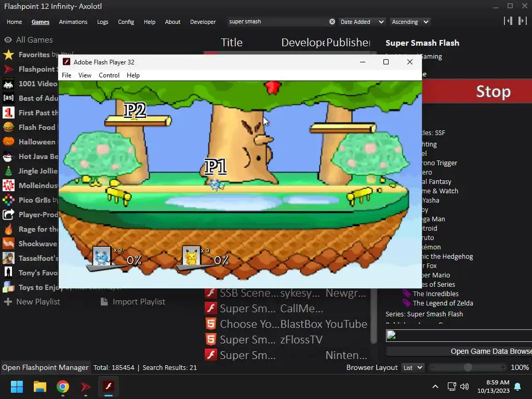This screenshot has width=532, height=399.
Task: Select the 1001 Video playlist icon
Action: click(x=8, y=84)
